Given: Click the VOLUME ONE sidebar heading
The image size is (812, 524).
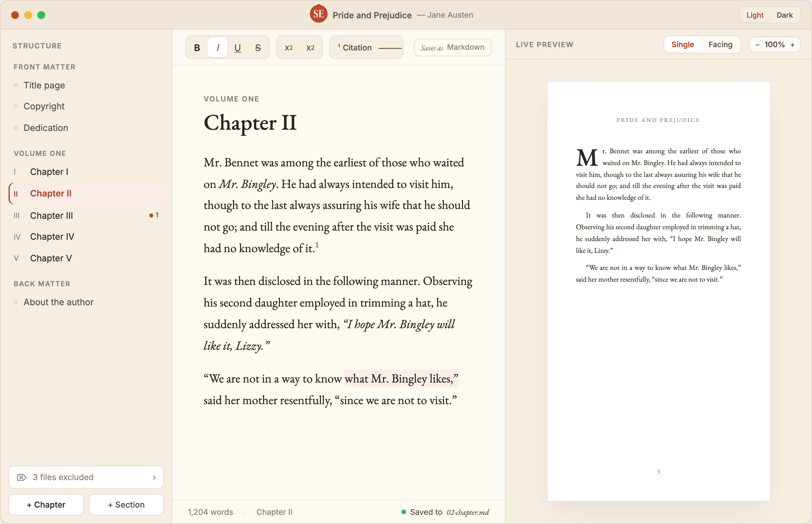Looking at the screenshot, I should [40, 154].
